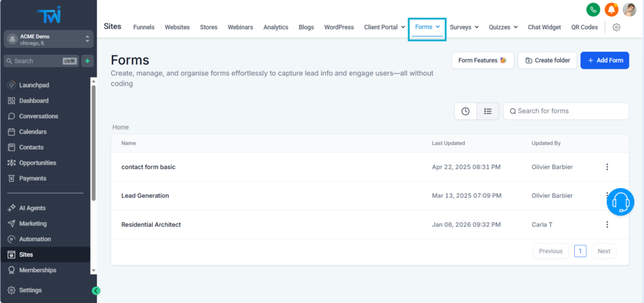Click the sidebar scrollbar up arrow
Viewport: 644px width, 303px height.
94,81
